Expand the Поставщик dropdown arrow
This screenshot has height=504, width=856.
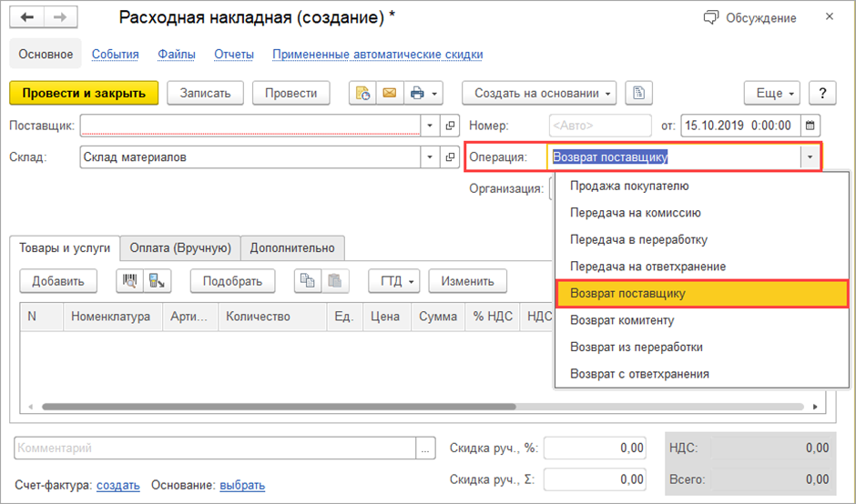430,126
